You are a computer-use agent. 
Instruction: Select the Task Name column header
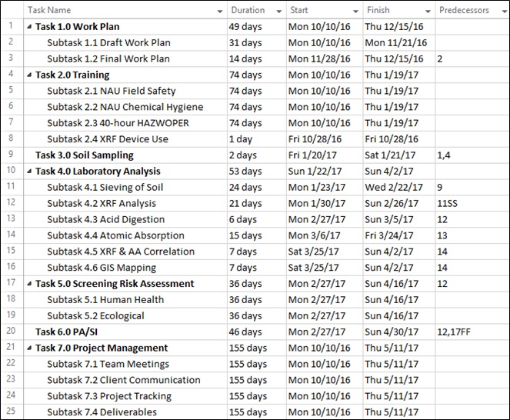tap(125, 10)
